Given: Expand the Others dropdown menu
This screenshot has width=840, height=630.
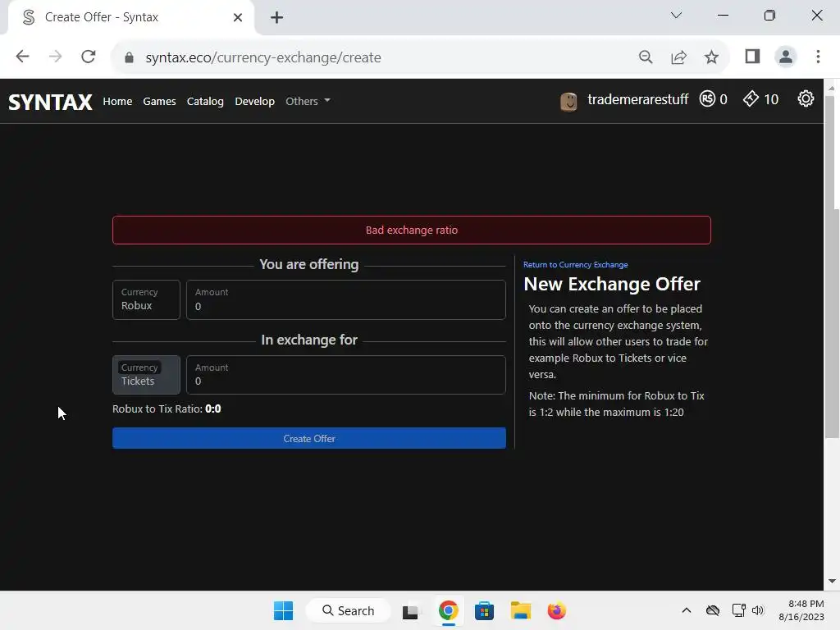Looking at the screenshot, I should tap(308, 101).
